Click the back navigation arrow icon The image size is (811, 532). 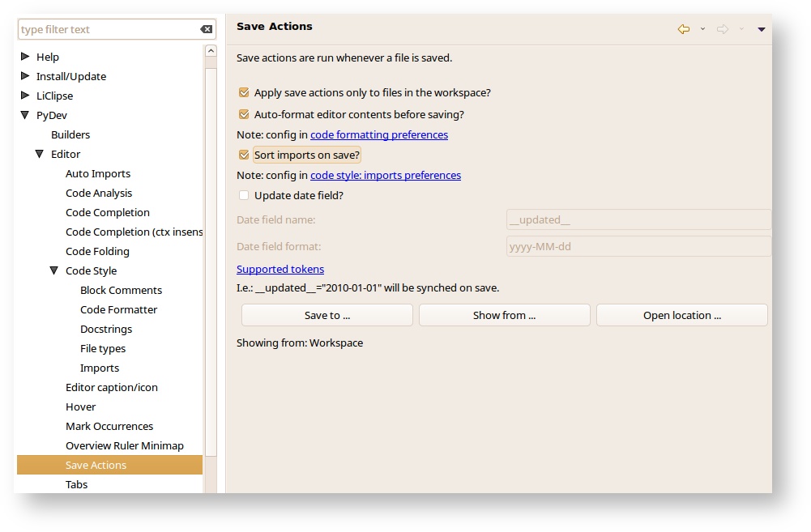click(x=684, y=29)
